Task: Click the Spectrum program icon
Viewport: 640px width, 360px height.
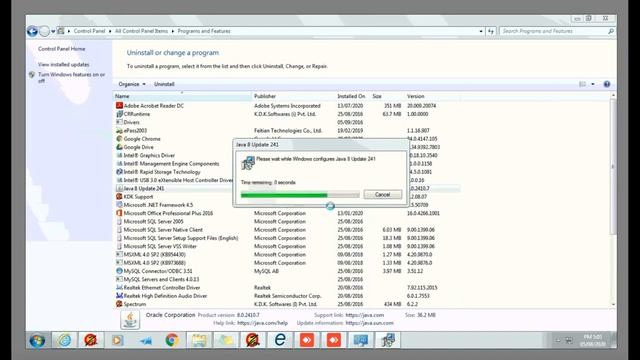Action: pyautogui.click(x=119, y=304)
